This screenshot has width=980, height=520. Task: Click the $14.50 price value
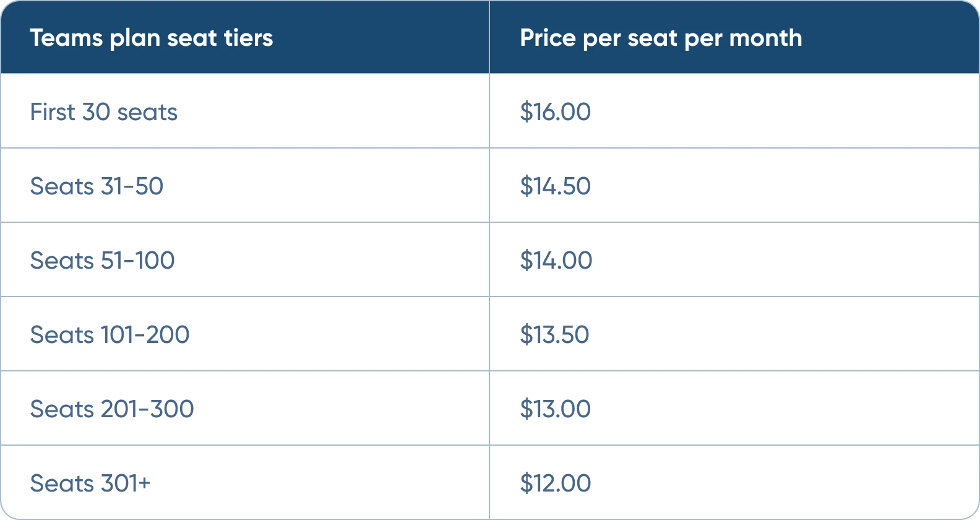(x=555, y=186)
